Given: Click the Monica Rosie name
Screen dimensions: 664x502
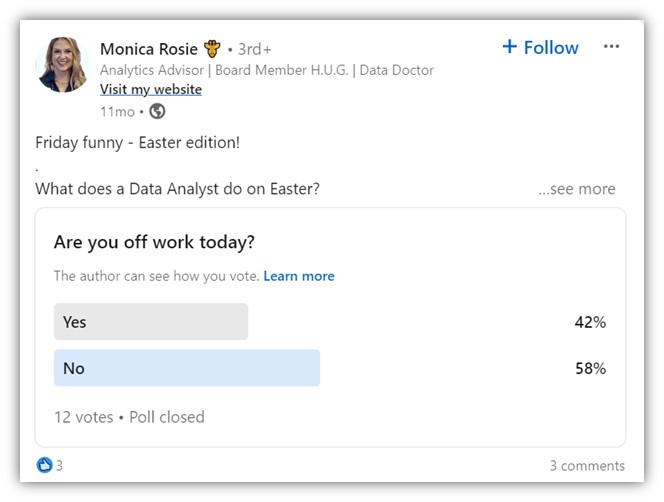Looking at the screenshot, I should 149,49.
